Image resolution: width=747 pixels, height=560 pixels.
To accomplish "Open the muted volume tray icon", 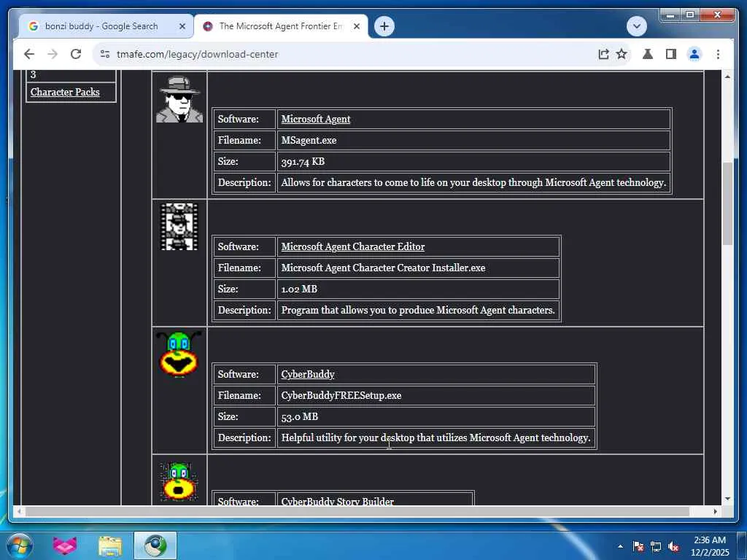I will click(x=673, y=546).
